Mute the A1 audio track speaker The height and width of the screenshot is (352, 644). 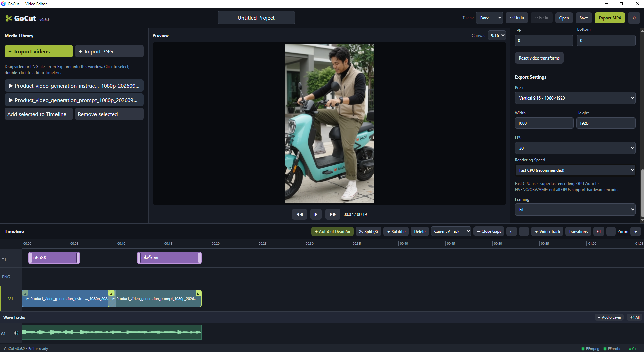(x=16, y=333)
